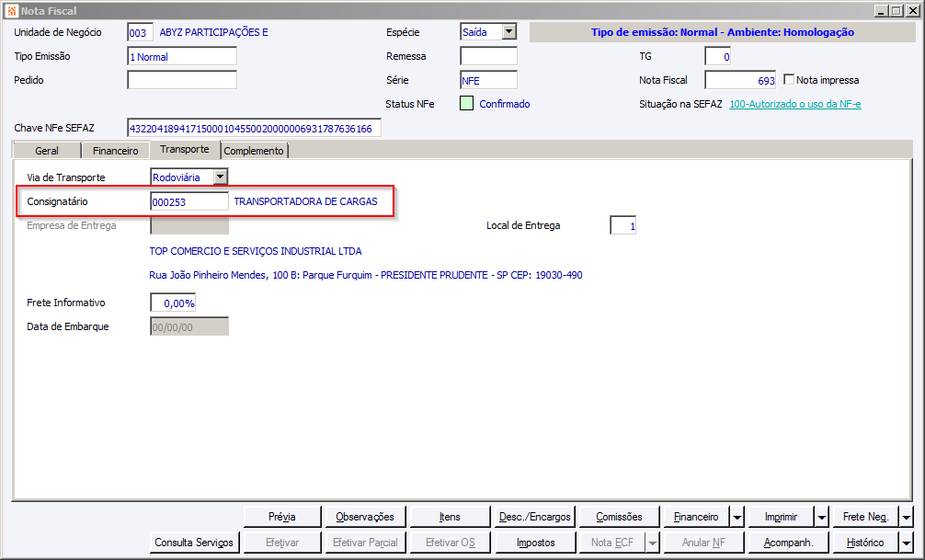The width and height of the screenshot is (925, 560).
Task: Open the Via de Transporte dropdown
Action: coord(220,177)
